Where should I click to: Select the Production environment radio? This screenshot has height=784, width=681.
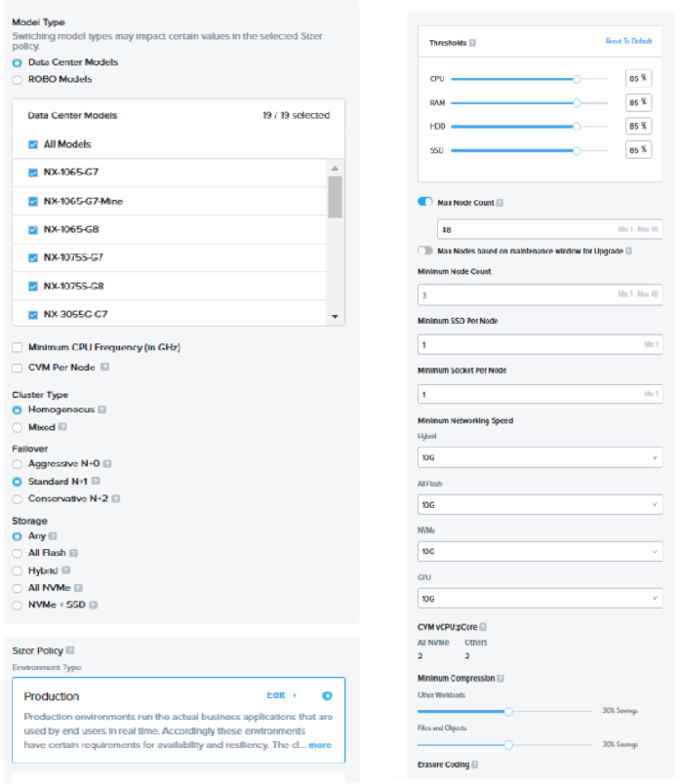(x=327, y=695)
